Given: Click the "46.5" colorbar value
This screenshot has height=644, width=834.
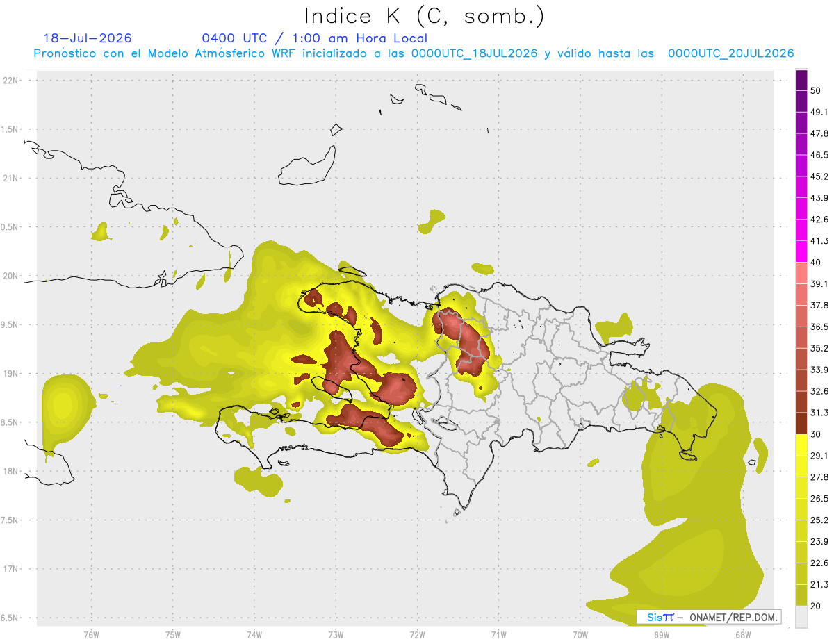Looking at the screenshot, I should click(x=819, y=155).
